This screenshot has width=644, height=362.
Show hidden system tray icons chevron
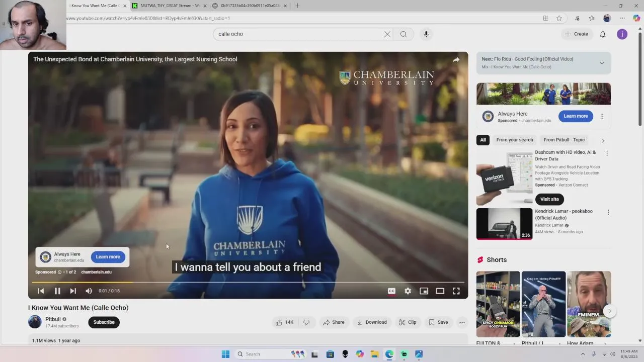[583, 354]
